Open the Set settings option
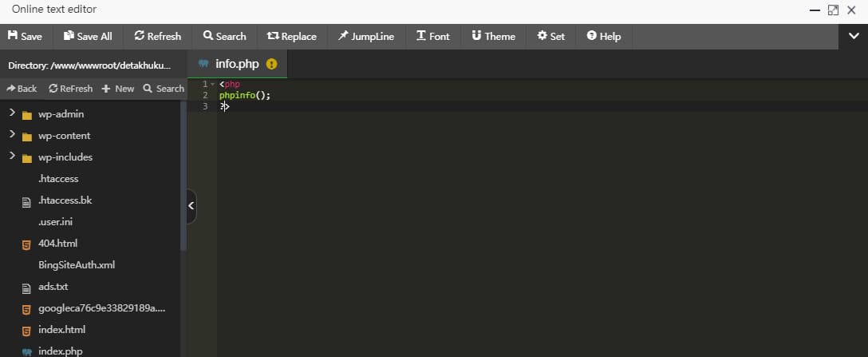 [551, 36]
